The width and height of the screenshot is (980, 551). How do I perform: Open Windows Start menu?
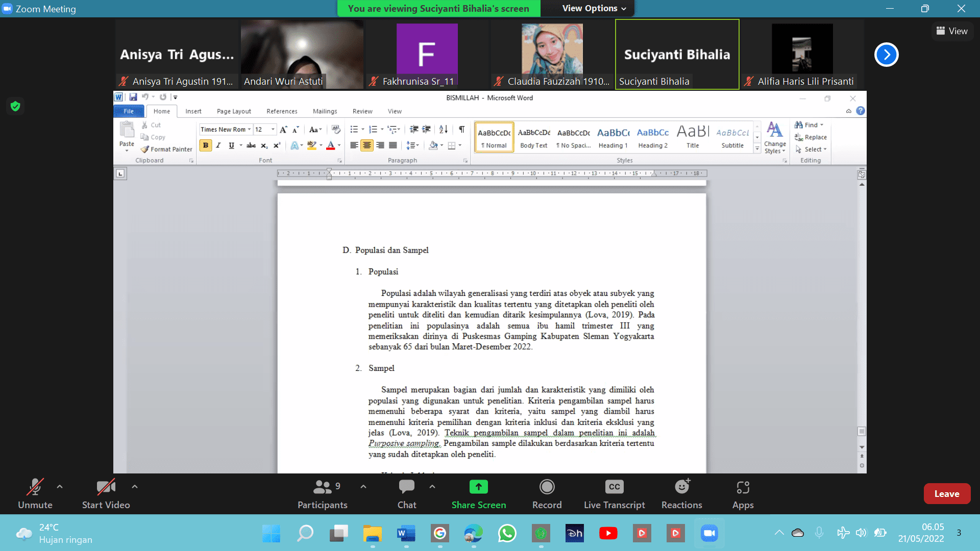pos(271,534)
